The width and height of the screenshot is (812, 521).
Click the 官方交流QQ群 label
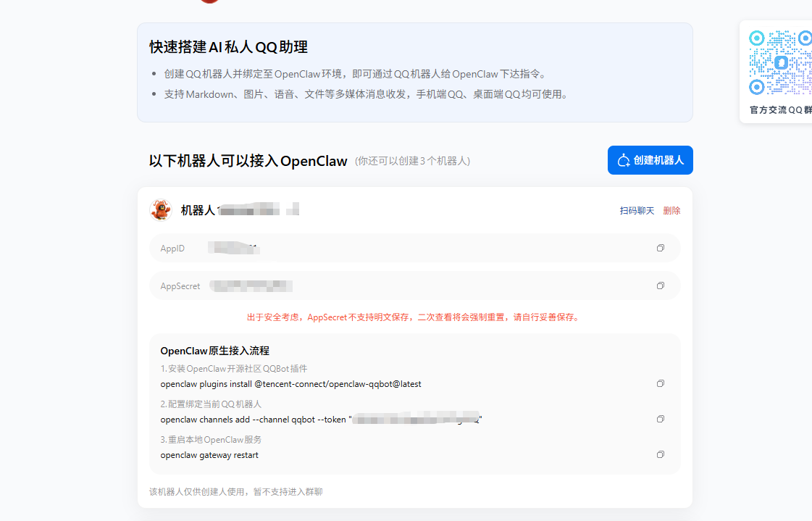(x=780, y=110)
